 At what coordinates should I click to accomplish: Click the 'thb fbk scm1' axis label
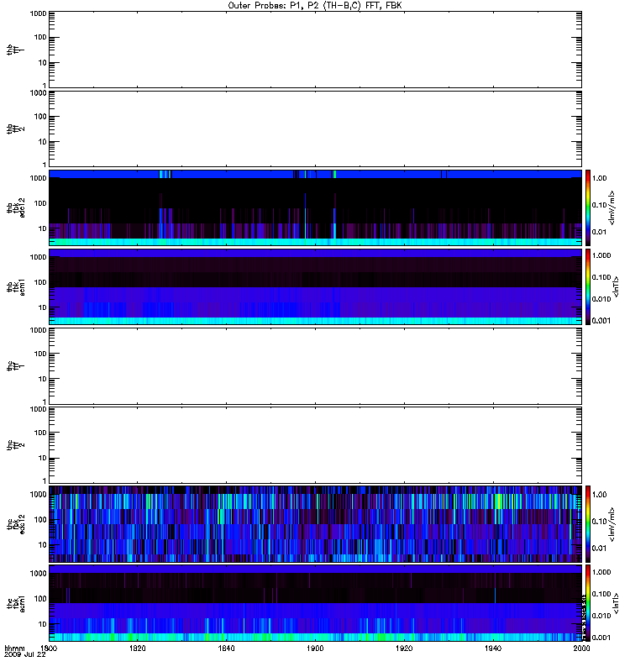15,286
